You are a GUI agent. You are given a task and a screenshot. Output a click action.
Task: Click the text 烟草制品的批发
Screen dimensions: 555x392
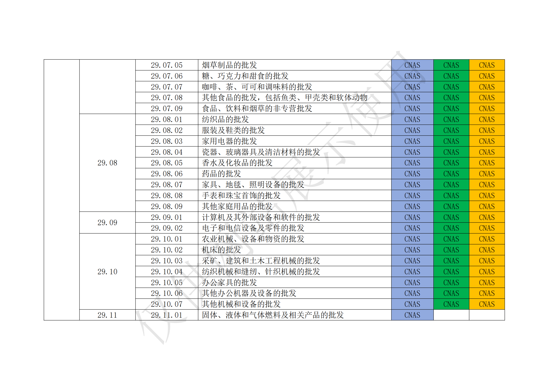coord(229,65)
